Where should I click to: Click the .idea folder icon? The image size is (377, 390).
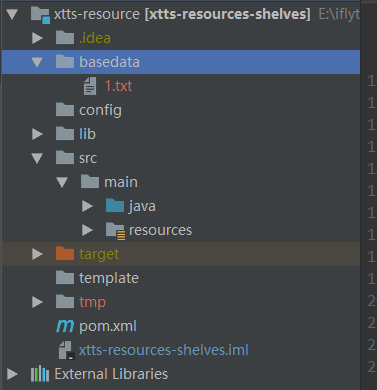point(65,38)
